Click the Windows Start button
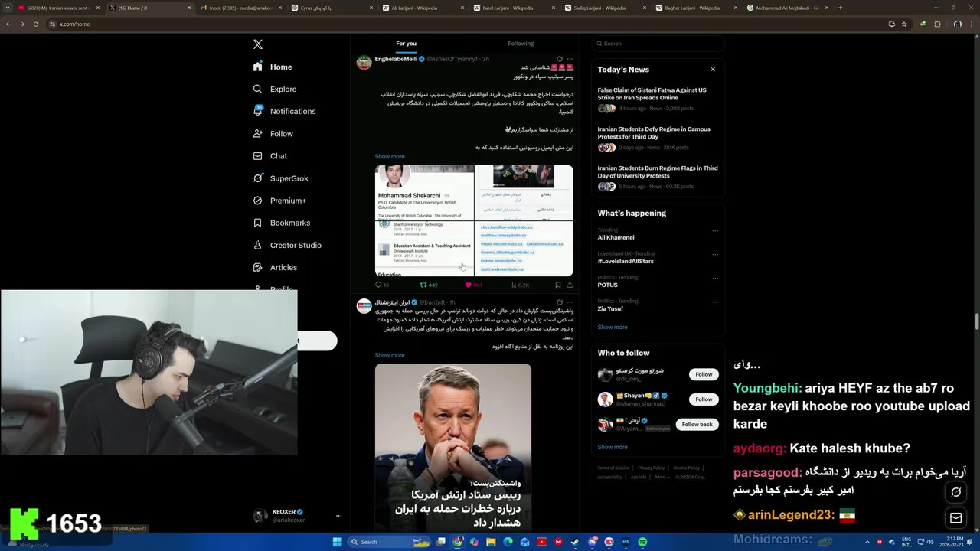 pyautogui.click(x=337, y=542)
